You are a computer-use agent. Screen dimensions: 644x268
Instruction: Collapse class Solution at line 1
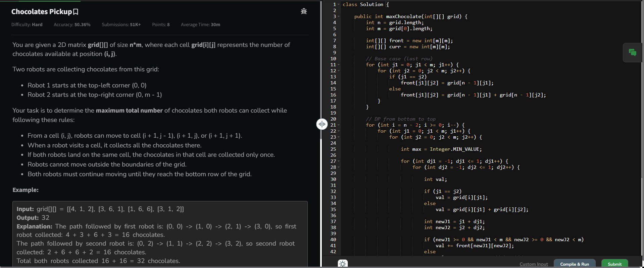339,4
